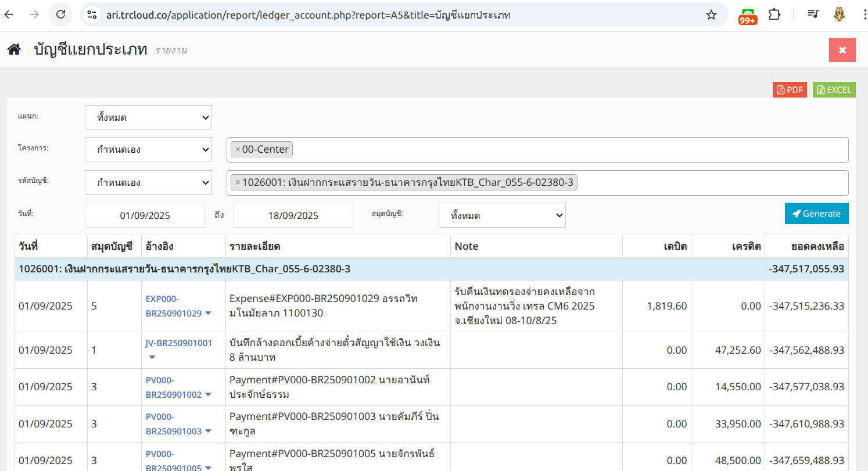Open the PV000-BR250901002 reference link
Image resolution: width=868 pixels, height=471 pixels.
[x=173, y=387]
